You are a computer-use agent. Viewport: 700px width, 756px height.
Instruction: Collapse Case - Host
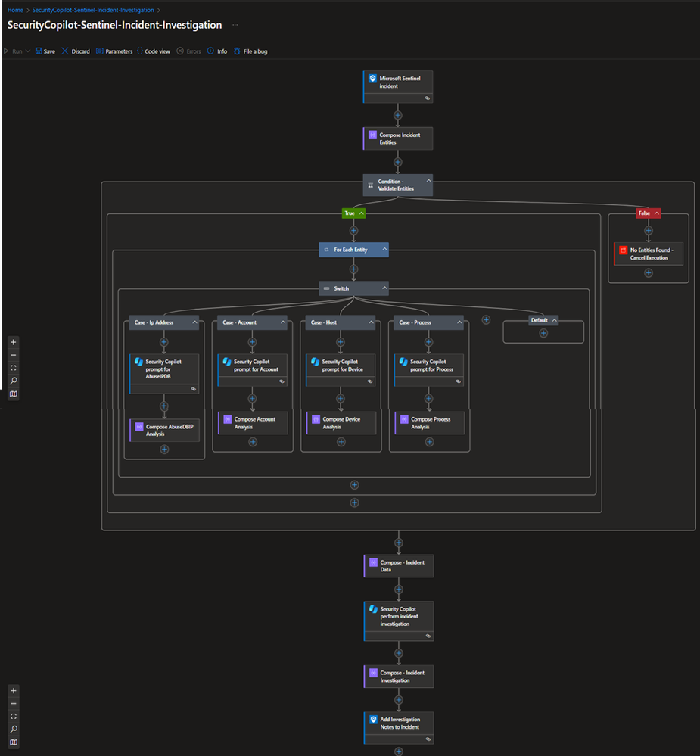coord(372,322)
